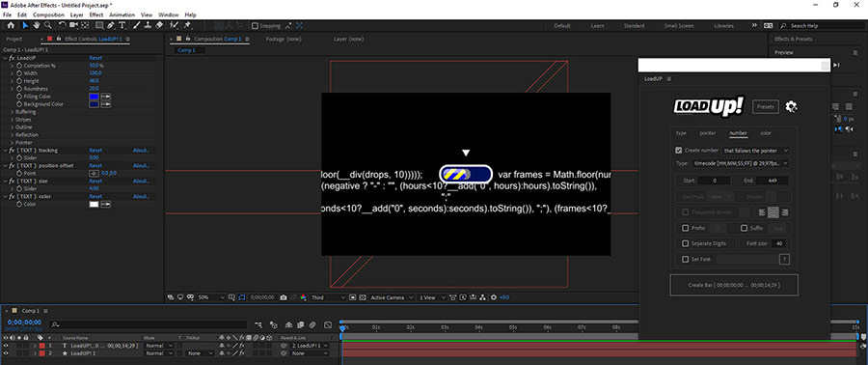The width and height of the screenshot is (868, 365).
Task: Select the Eraser tool
Action: tap(159, 25)
